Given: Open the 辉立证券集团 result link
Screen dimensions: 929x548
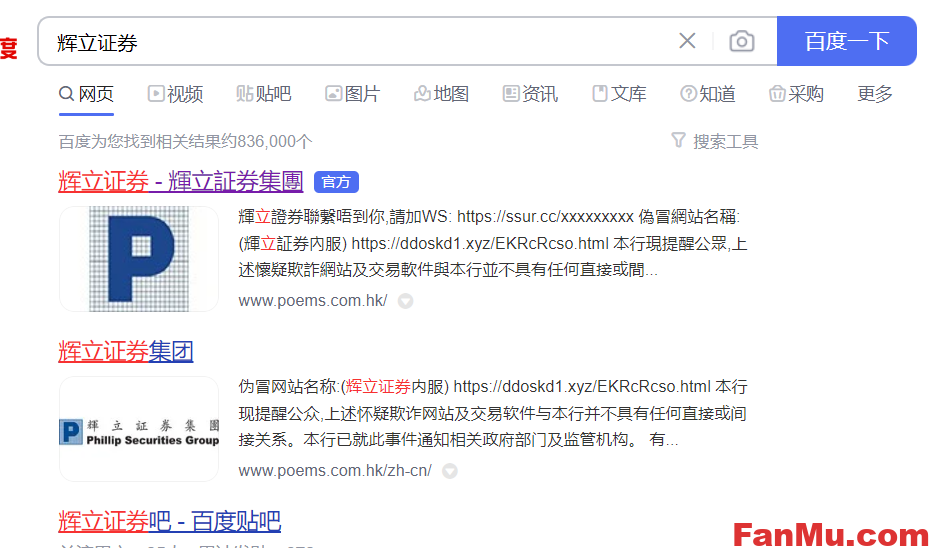Looking at the screenshot, I should [126, 351].
